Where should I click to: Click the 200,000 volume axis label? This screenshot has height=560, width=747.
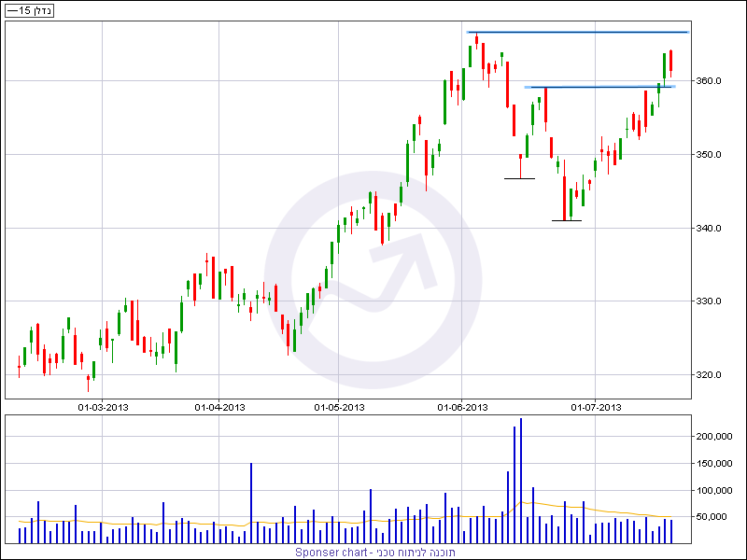[714, 437]
